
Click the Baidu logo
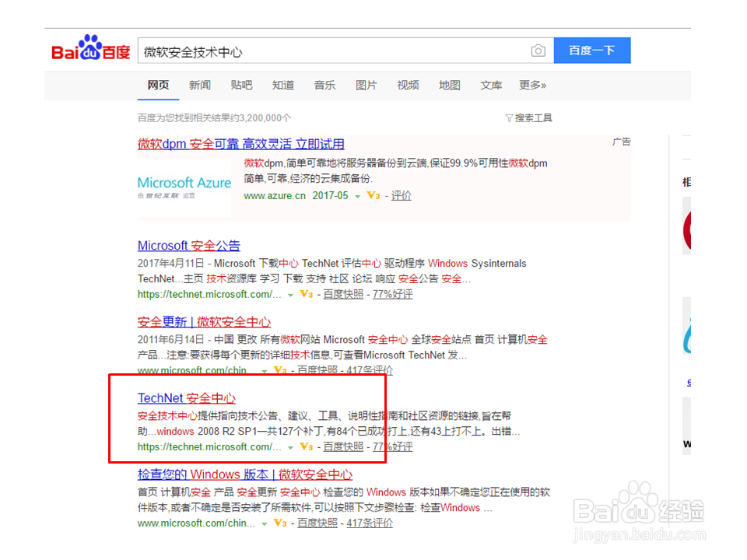coord(90,48)
